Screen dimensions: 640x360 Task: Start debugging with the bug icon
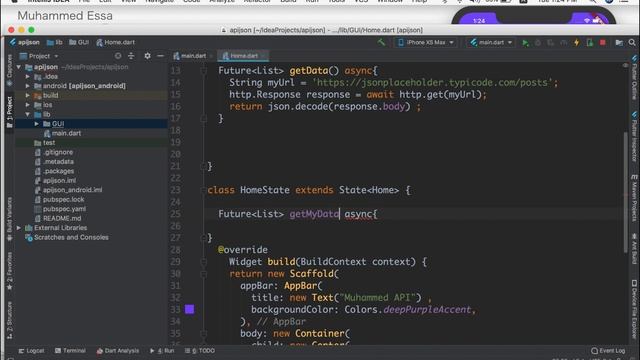[x=538, y=42]
